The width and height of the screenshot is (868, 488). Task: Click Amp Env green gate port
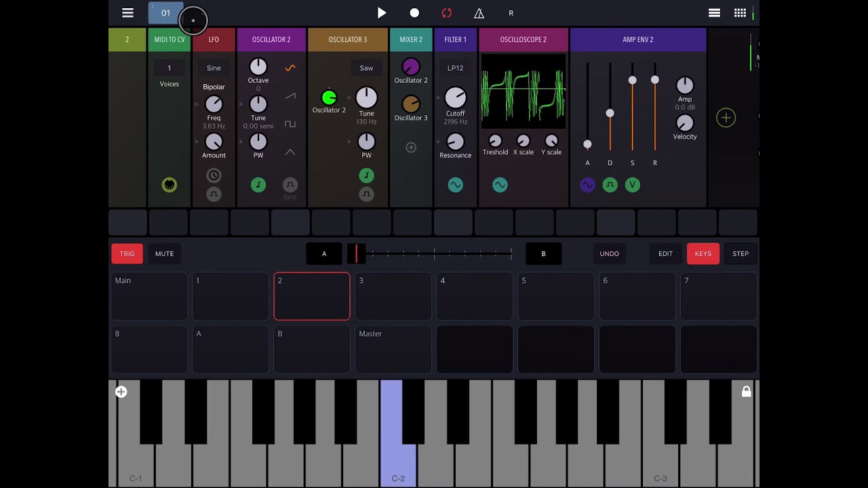click(610, 184)
